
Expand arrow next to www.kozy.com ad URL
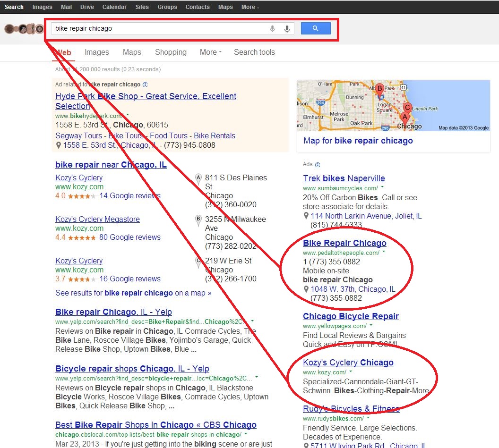tap(351, 371)
